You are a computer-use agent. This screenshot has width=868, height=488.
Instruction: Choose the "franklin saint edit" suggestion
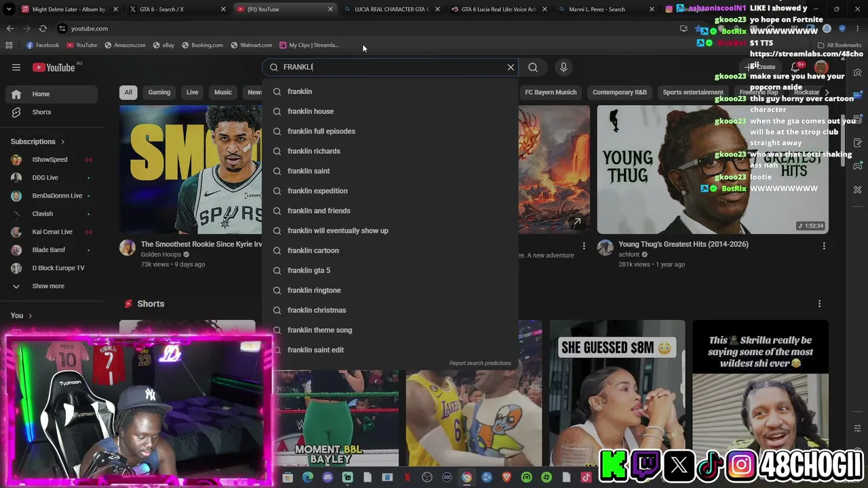[x=390, y=350]
